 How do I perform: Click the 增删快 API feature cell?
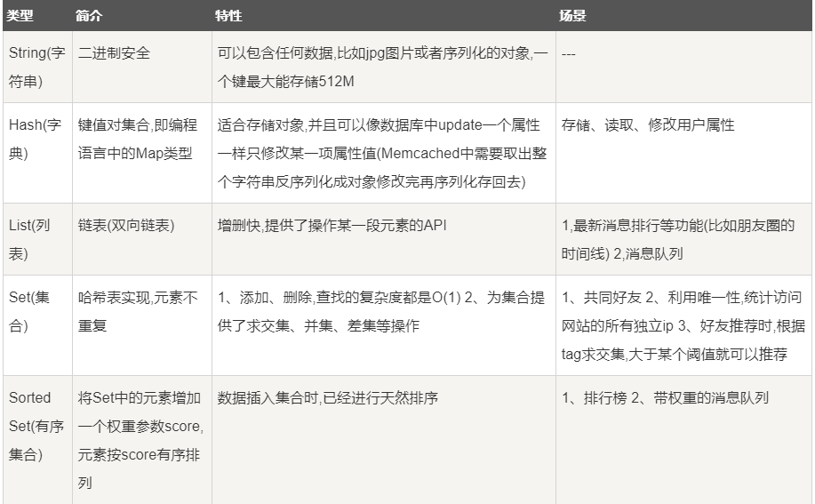384,239
